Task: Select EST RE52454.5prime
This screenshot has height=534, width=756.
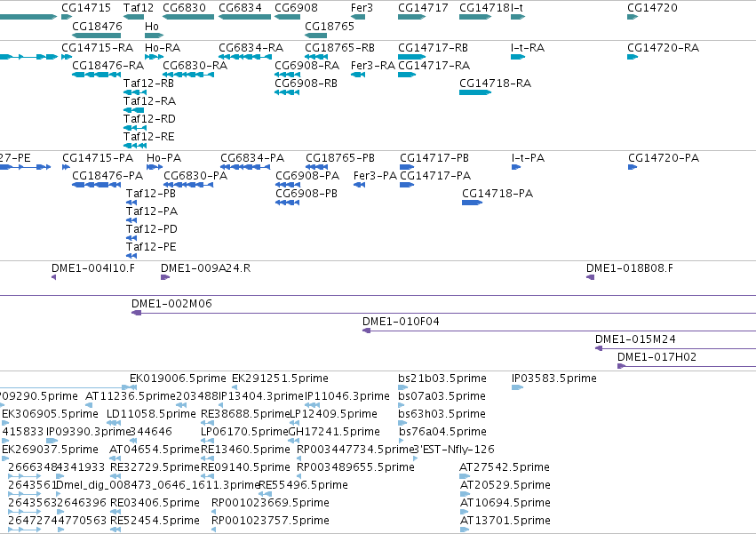Action: click(x=155, y=521)
